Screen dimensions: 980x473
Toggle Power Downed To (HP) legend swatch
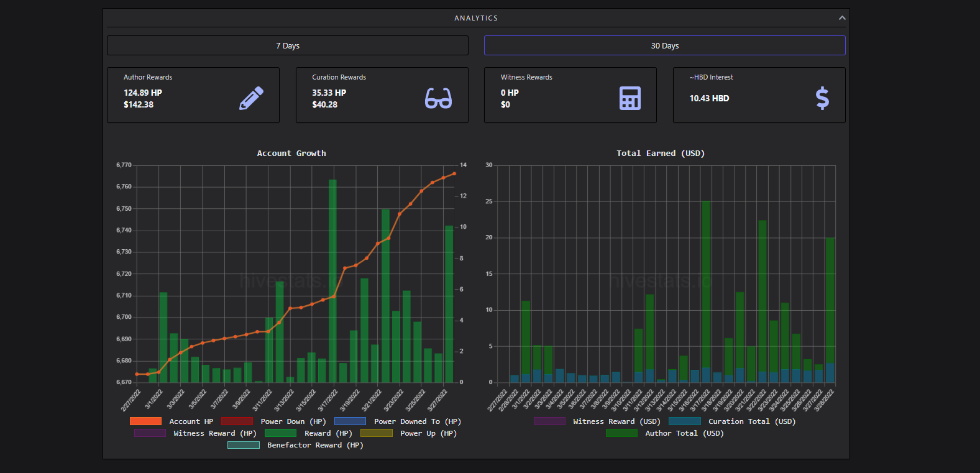(350, 421)
